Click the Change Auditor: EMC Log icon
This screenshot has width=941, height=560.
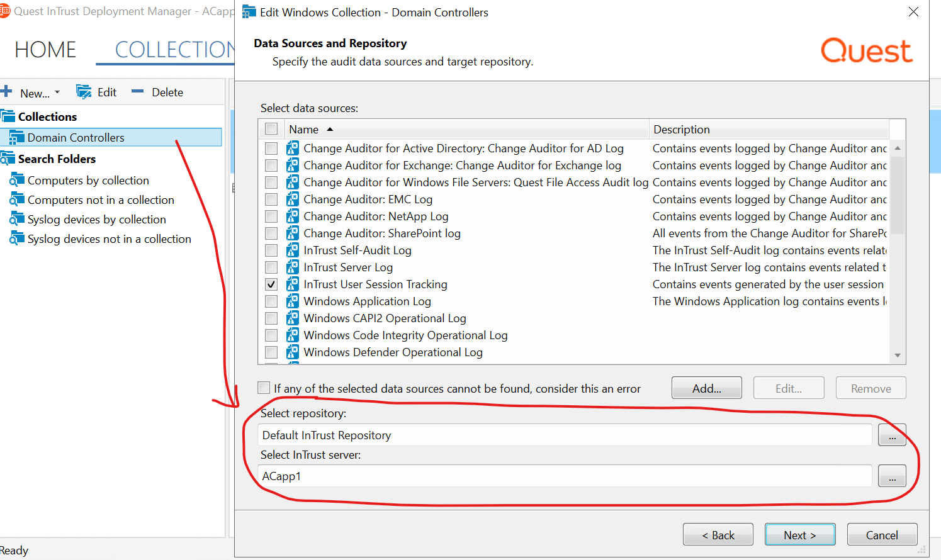(x=293, y=199)
